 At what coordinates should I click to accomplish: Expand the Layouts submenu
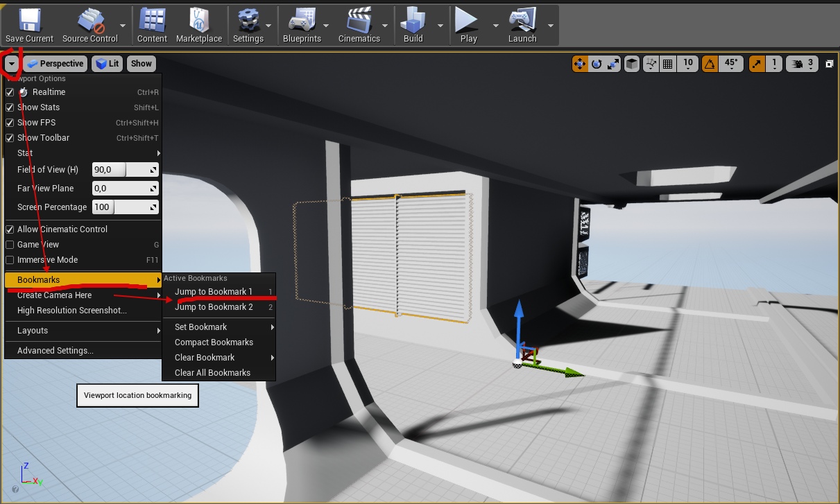click(x=83, y=331)
